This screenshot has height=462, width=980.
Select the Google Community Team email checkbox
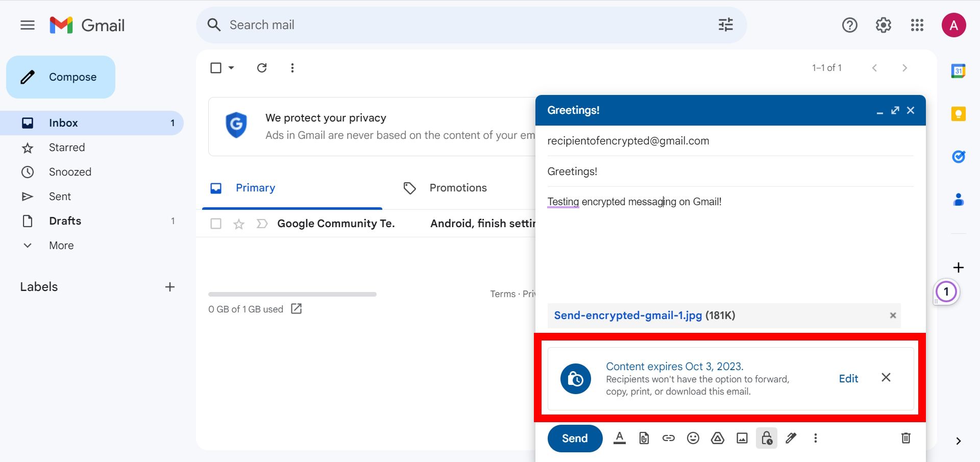click(216, 224)
